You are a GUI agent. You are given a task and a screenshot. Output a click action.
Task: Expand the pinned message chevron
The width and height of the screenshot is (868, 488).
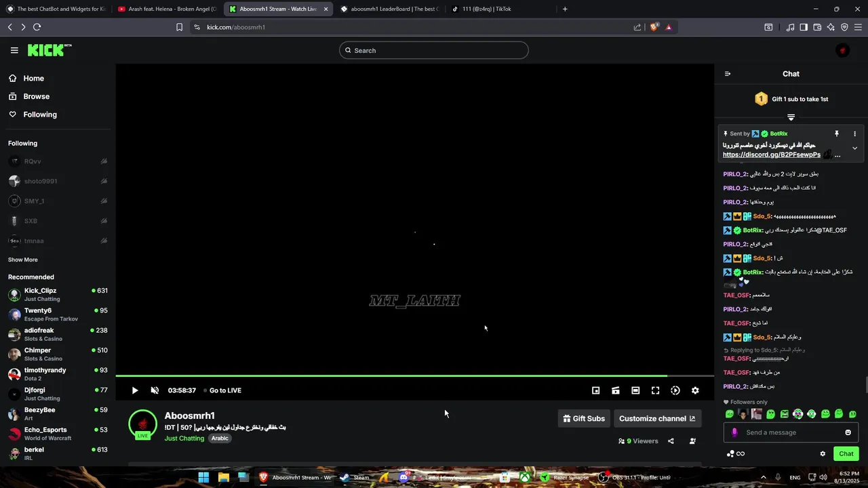(x=854, y=148)
